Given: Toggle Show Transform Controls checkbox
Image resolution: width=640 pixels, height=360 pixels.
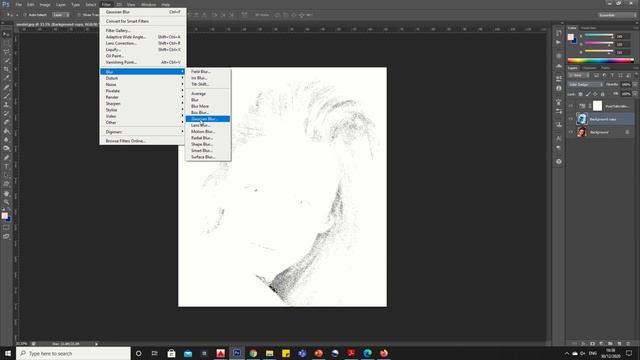Looking at the screenshot, I should point(79,15).
